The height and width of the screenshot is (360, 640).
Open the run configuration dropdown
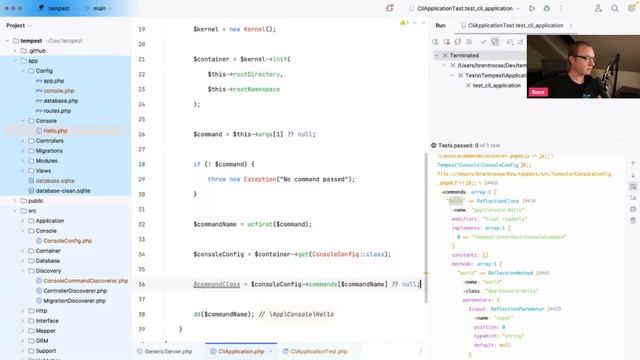(x=465, y=8)
